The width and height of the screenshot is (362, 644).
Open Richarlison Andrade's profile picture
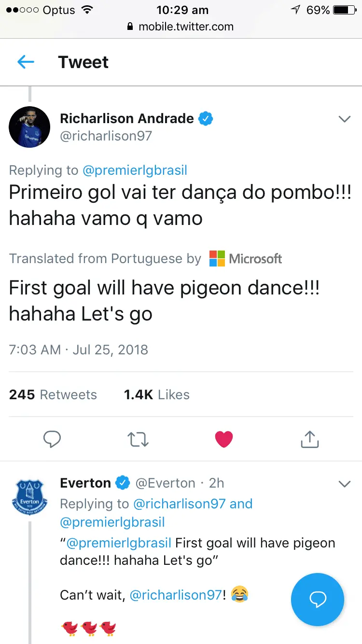pos(29,127)
